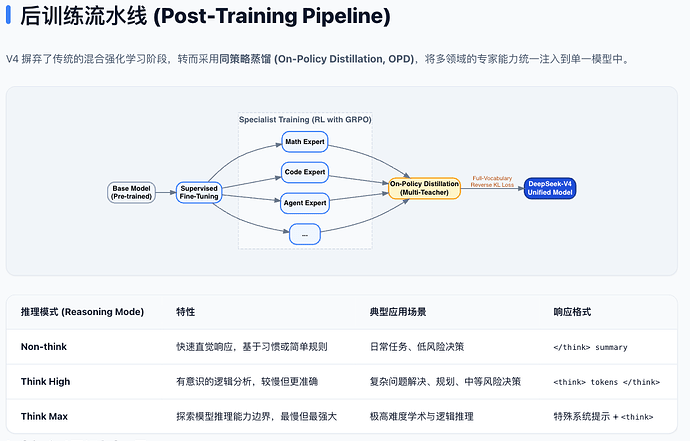The width and height of the screenshot is (690, 441).
Task: Click the 'Think High' row label
Action: 45,382
